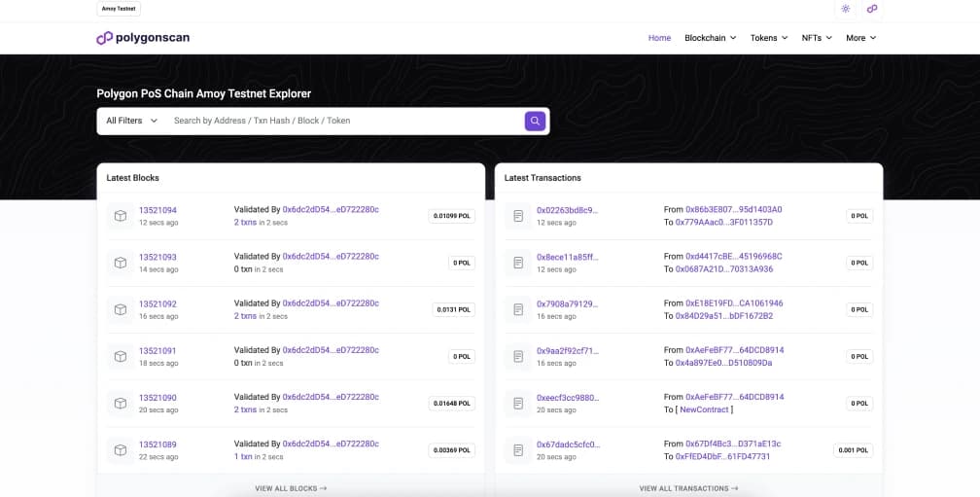
Task: Click View All Transactions link
Action: 688,488
